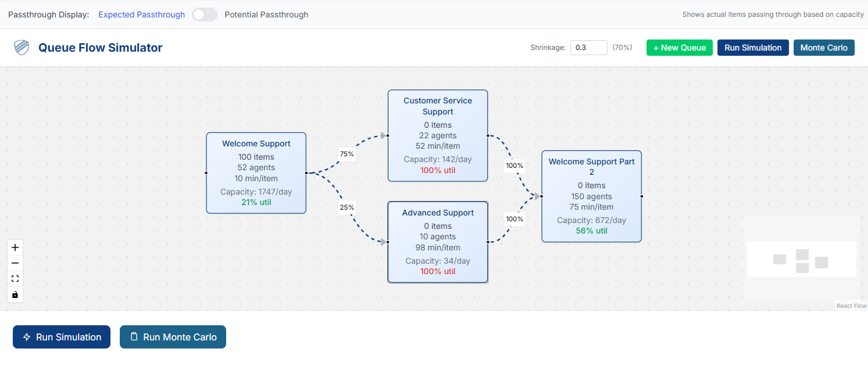Image resolution: width=868 pixels, height=370 pixels.
Task: Select the Potential Passthrough option
Action: click(266, 14)
